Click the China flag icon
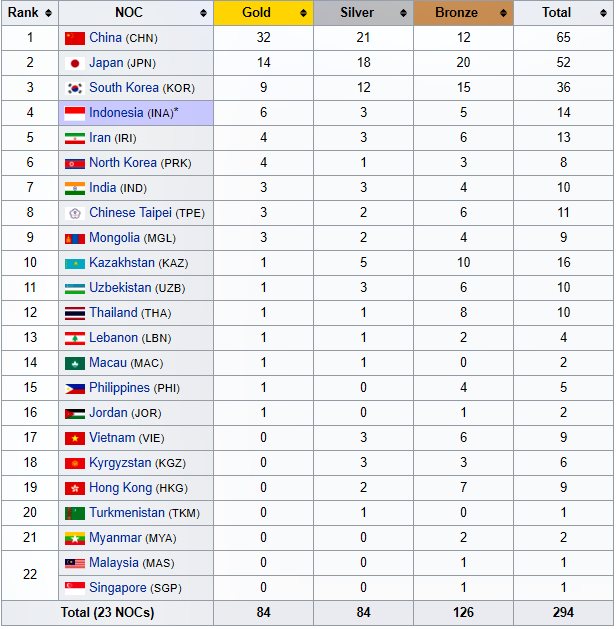This screenshot has height=629, width=616. (x=75, y=39)
